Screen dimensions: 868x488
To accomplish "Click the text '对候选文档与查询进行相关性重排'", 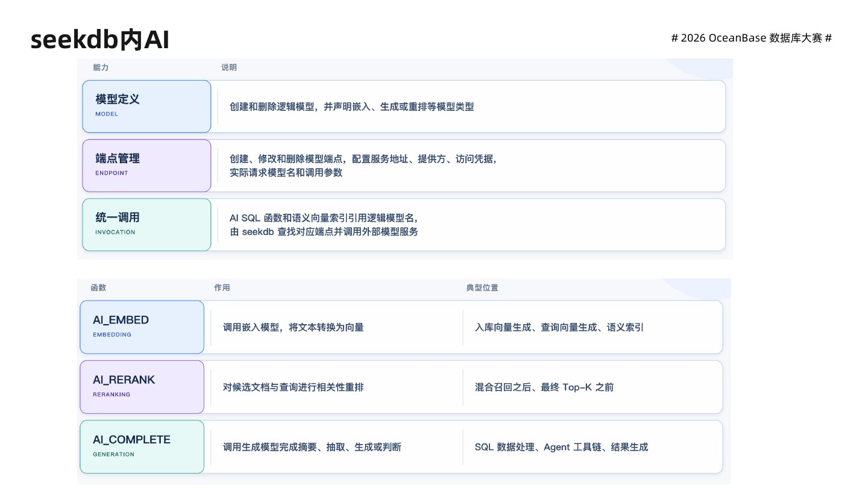I will coord(294,387).
